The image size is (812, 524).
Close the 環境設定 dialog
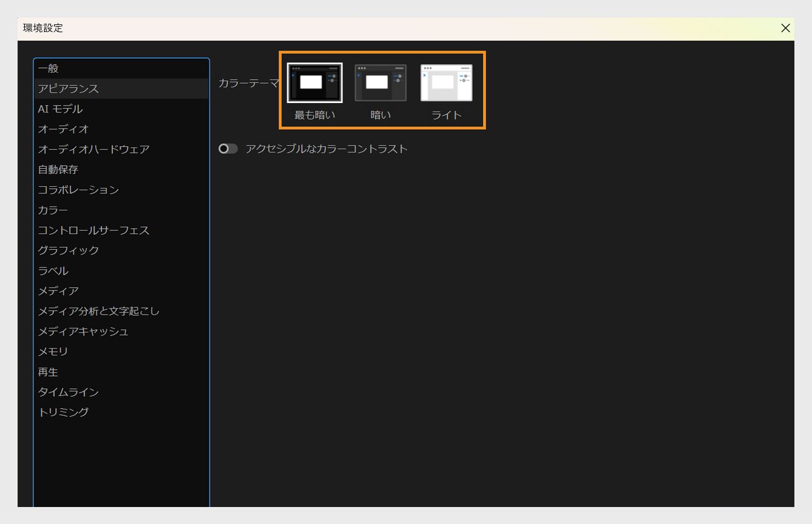click(x=785, y=28)
